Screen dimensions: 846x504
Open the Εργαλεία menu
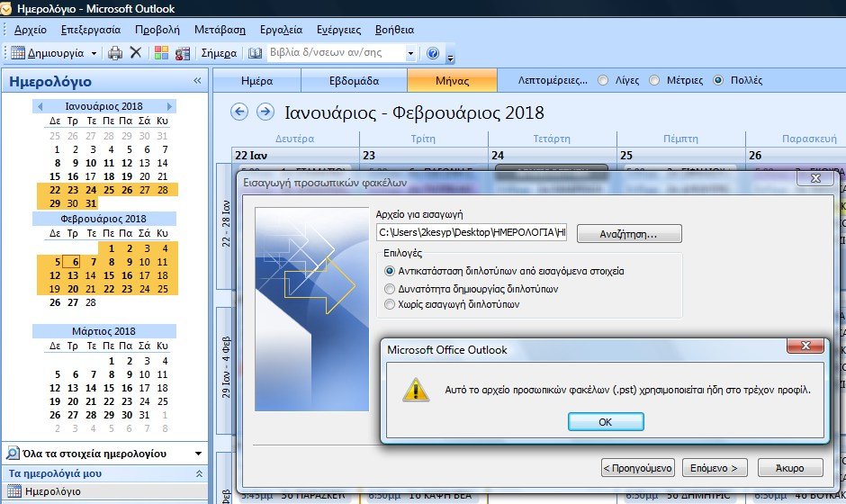point(281,30)
